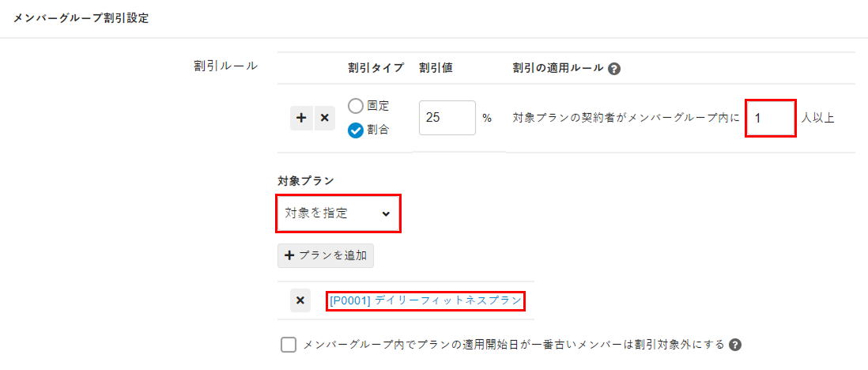Open the [P0001] デイリーフィットネスプラン link

pos(426,300)
